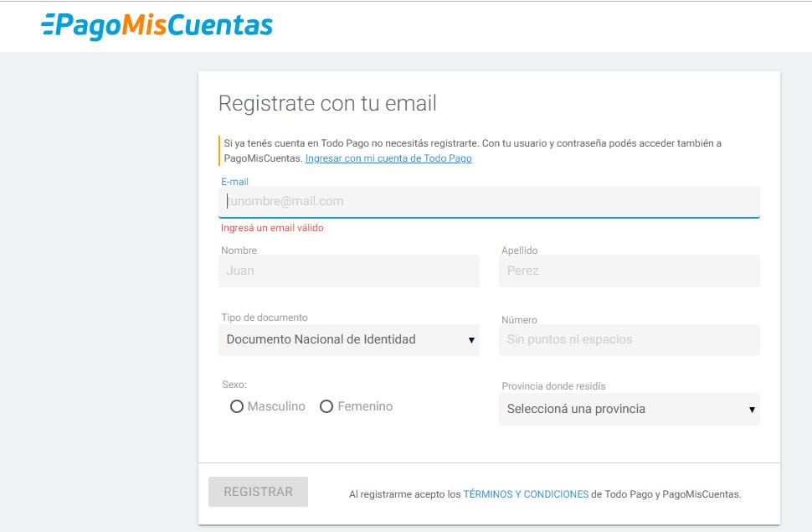812x532 pixels.
Task: Click the 'Tipo de documento' label
Action: coord(265,318)
